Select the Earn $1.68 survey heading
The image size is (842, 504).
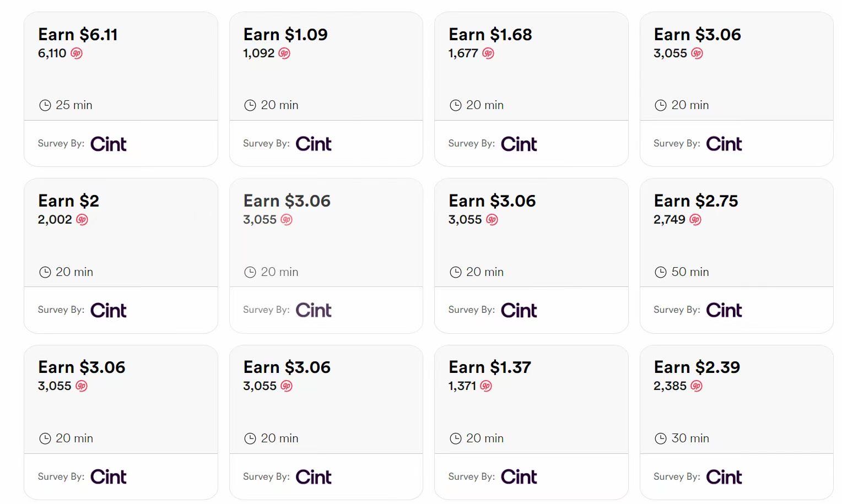click(x=490, y=35)
